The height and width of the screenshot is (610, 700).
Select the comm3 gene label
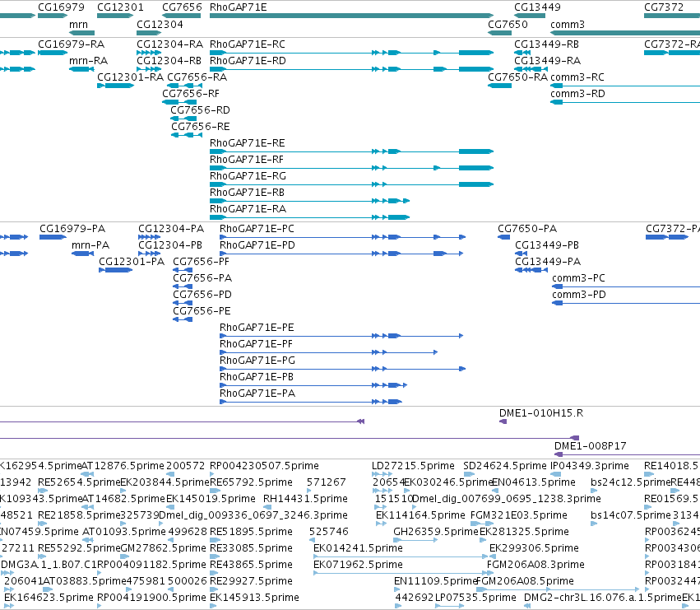point(568,24)
